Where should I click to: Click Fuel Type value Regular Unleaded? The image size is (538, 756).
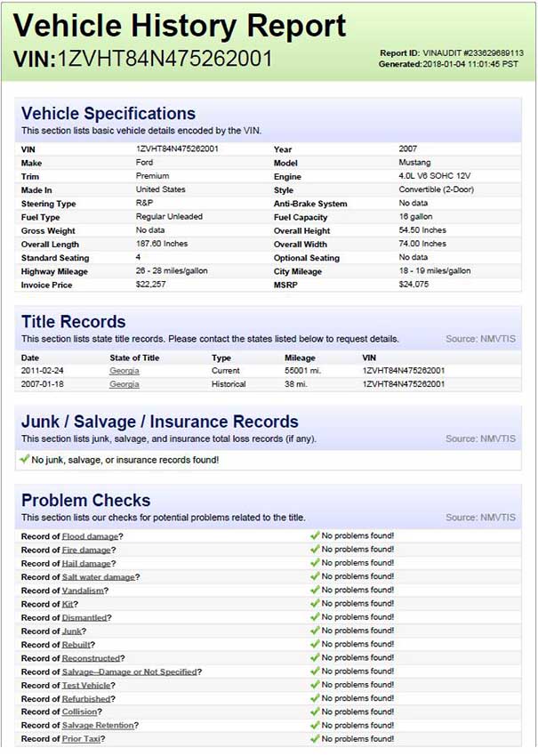point(169,216)
